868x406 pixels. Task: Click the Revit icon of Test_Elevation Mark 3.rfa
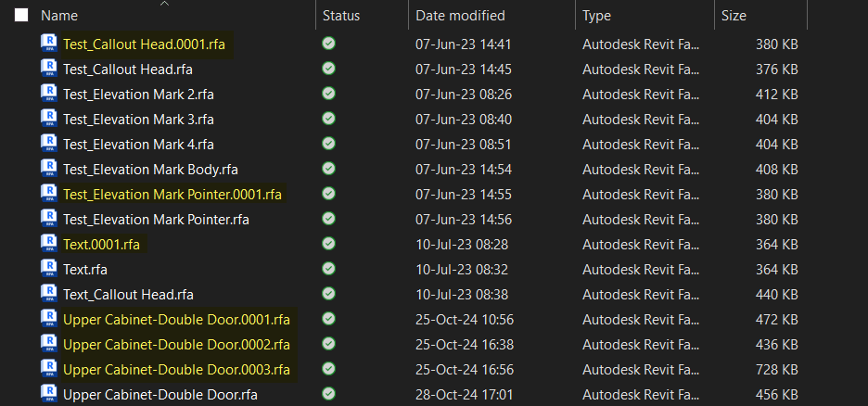coord(49,119)
